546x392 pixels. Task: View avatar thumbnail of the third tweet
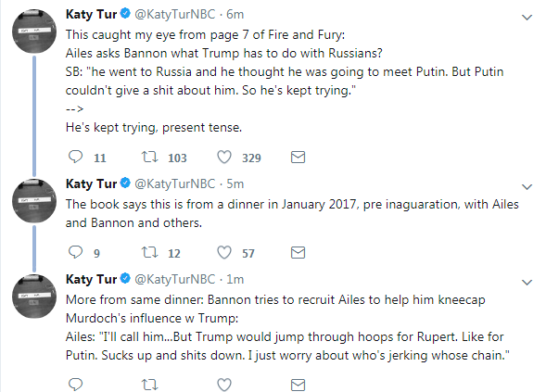pos(34,297)
